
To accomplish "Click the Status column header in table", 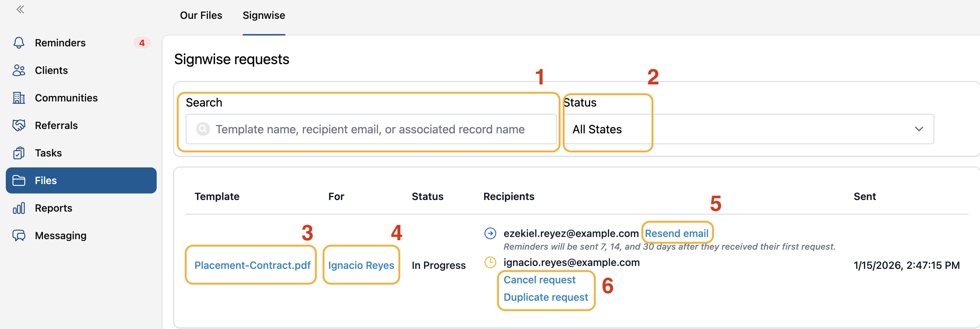I will (x=427, y=196).
